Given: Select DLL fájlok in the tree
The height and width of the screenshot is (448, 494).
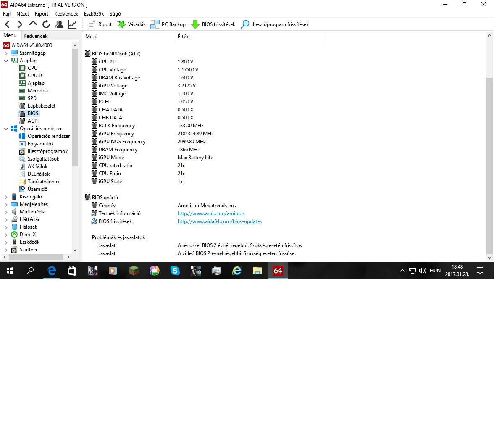Looking at the screenshot, I should pyautogui.click(x=39, y=174).
